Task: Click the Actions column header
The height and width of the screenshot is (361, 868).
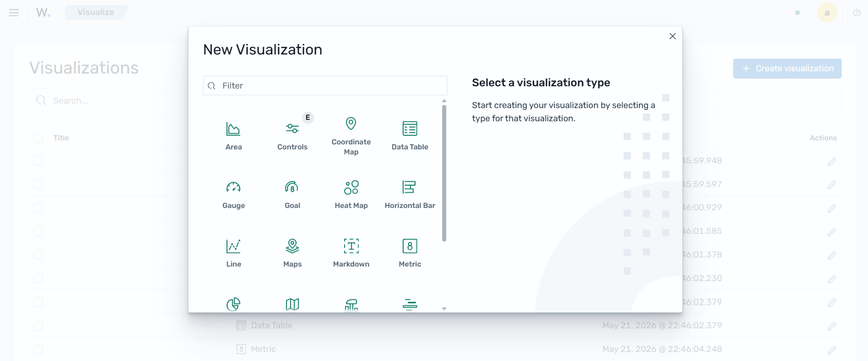Action: 823,138
